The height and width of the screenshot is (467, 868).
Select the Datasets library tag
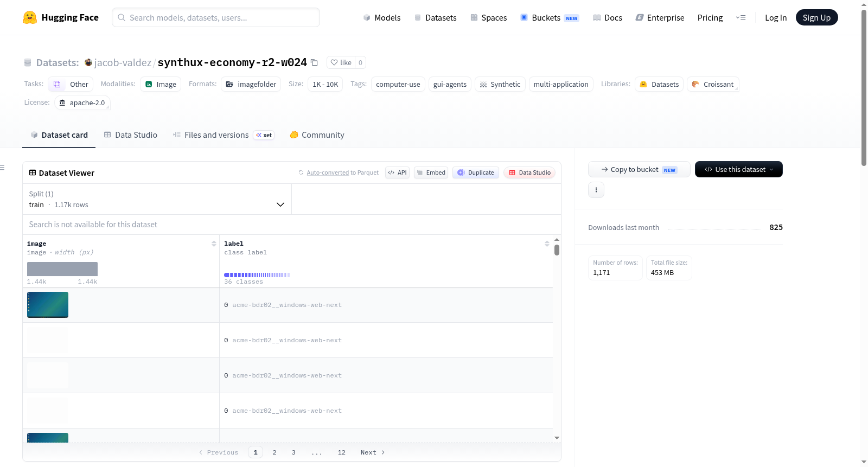point(659,84)
